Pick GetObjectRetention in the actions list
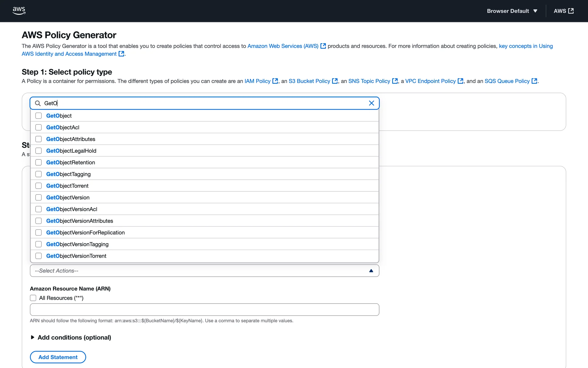This screenshot has width=588, height=368. click(39, 163)
